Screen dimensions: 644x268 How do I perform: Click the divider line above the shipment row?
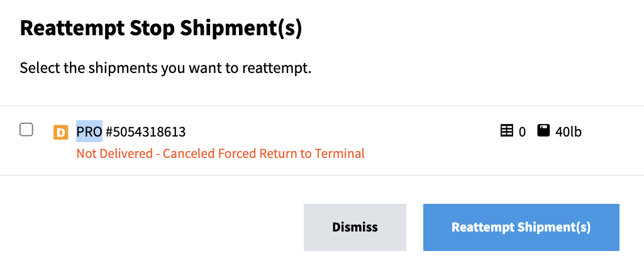click(322, 106)
